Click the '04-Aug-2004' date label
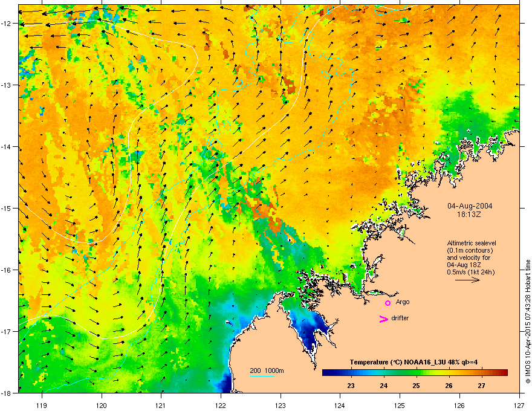The width and height of the screenshot is (532, 411). pos(470,206)
